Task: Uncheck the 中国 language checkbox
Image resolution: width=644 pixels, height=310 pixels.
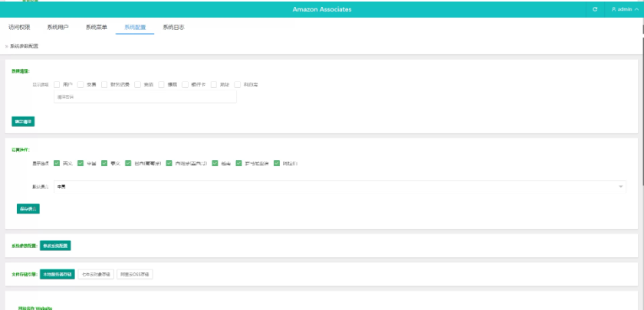Action: coord(80,163)
